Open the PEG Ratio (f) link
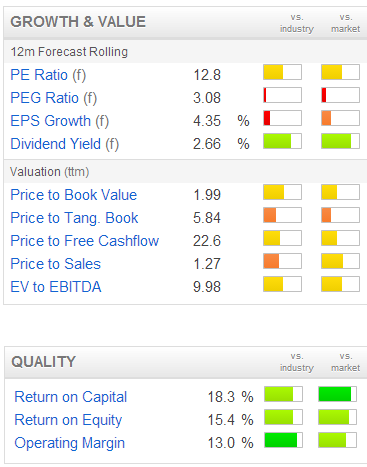 click(x=54, y=98)
